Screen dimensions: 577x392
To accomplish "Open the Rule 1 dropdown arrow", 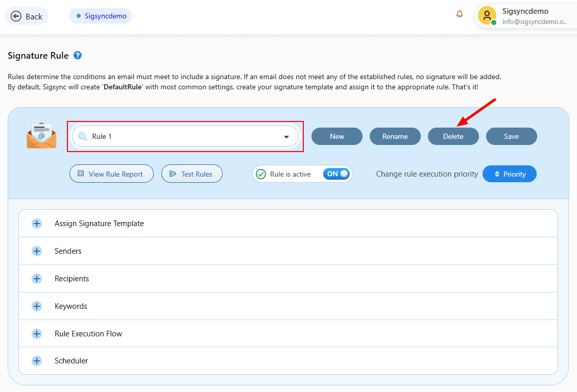I will point(286,137).
